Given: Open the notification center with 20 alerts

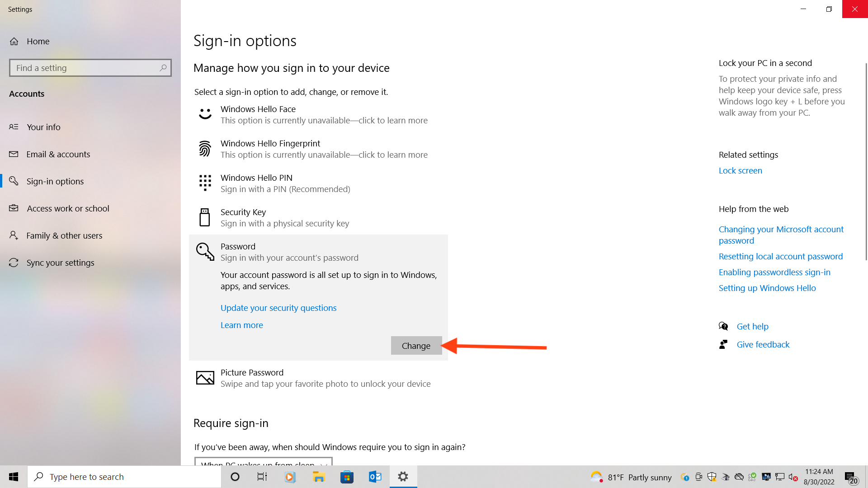Looking at the screenshot, I should tap(851, 477).
